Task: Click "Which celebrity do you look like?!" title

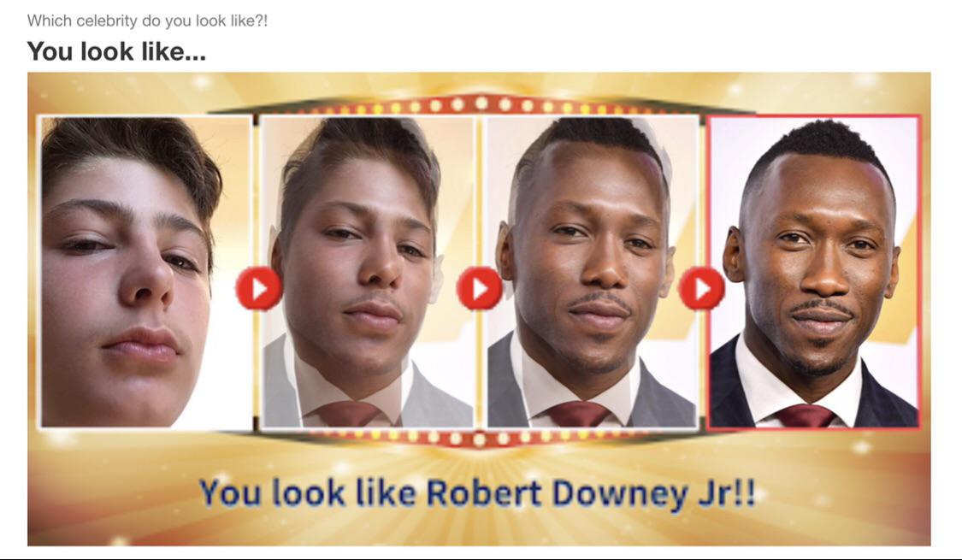Action: (x=147, y=21)
